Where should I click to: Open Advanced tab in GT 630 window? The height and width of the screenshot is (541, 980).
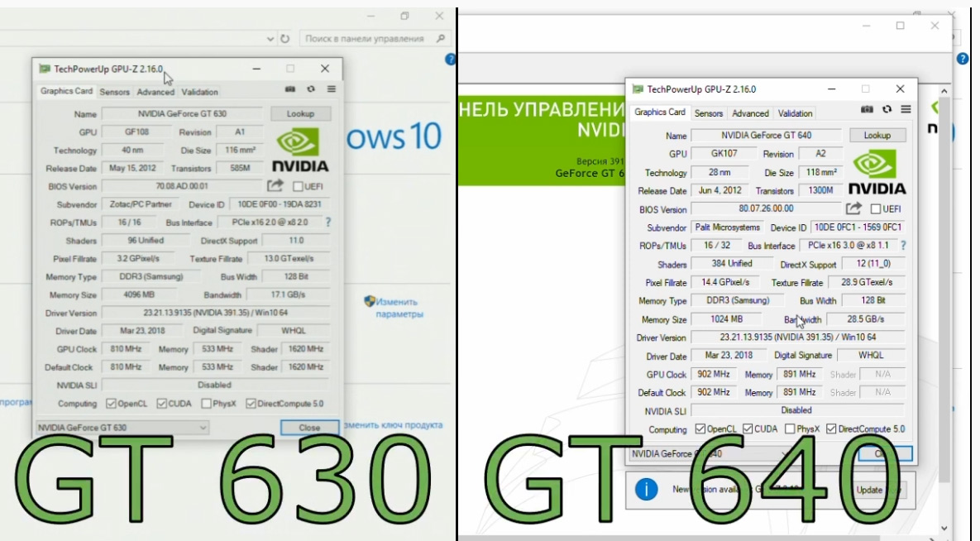(155, 92)
